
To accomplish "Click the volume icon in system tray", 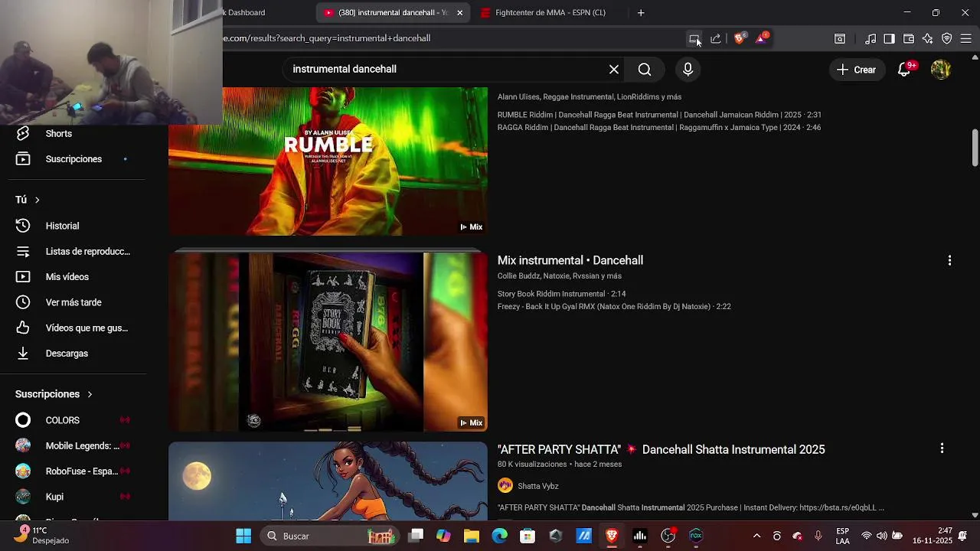I will 881,536.
